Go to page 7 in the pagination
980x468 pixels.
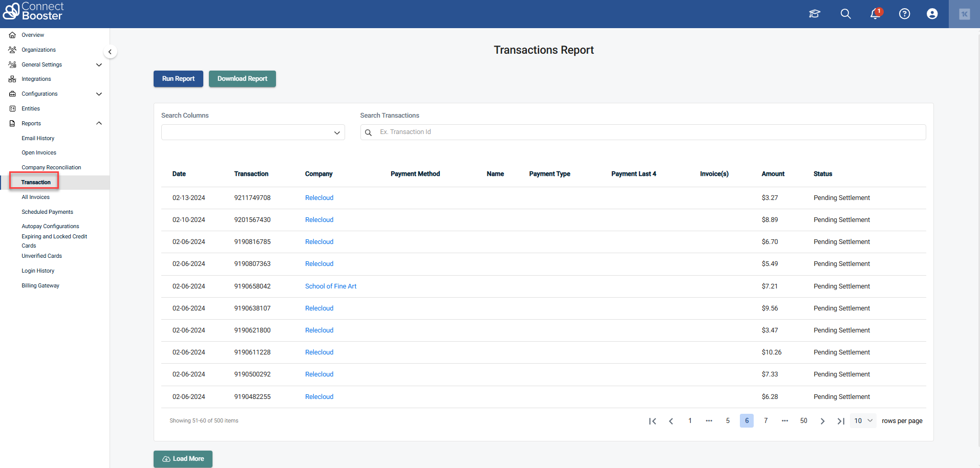click(x=765, y=420)
